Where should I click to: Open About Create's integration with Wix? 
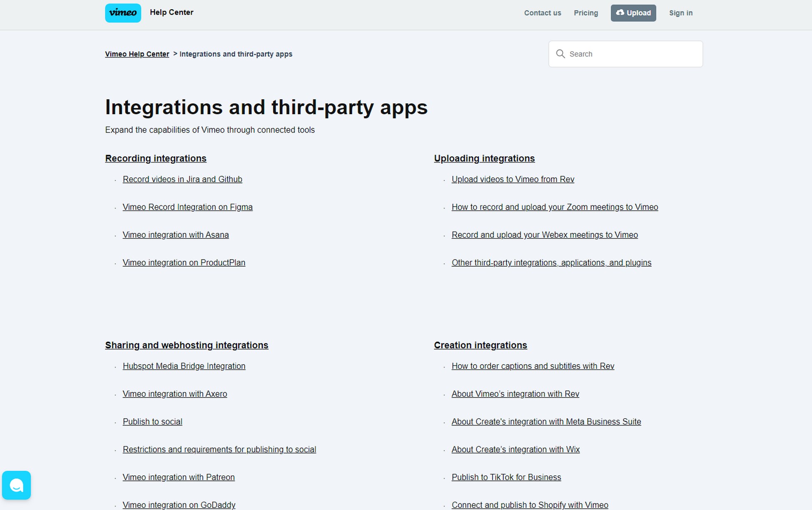tap(516, 450)
